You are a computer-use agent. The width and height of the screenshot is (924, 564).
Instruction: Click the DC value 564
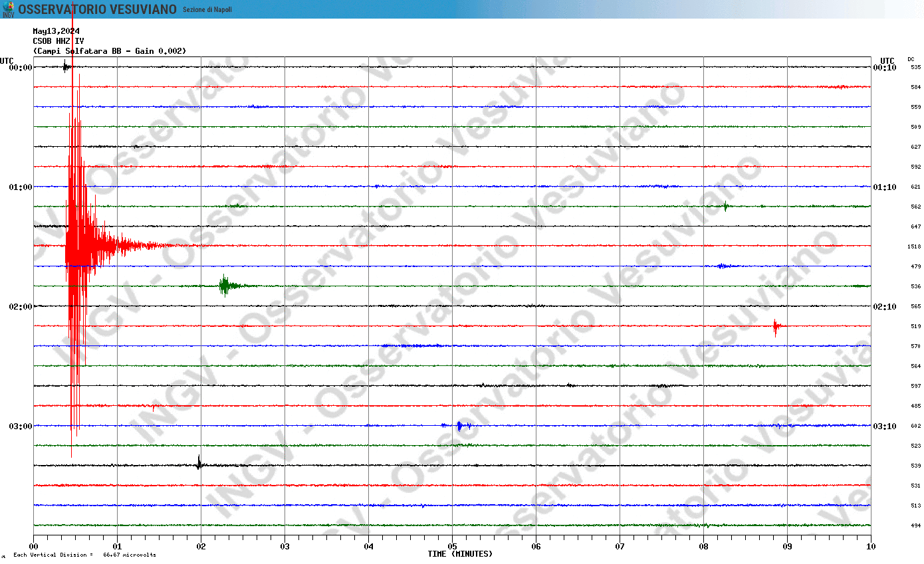tap(916, 366)
